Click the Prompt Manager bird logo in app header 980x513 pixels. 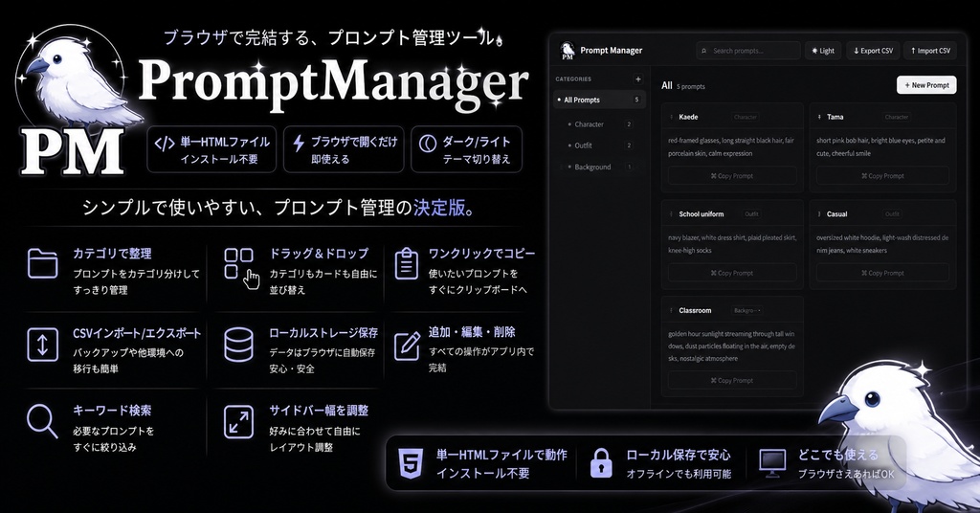pyautogui.click(x=568, y=51)
